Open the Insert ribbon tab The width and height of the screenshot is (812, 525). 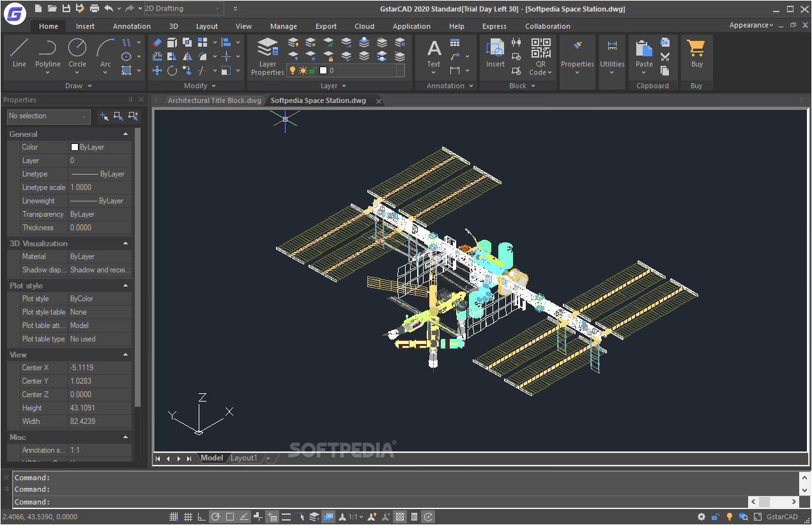click(85, 26)
